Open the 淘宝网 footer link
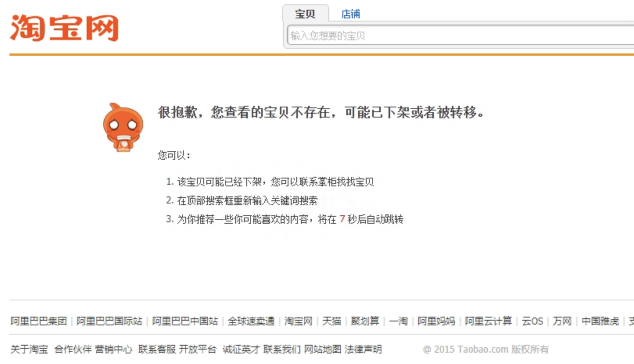 [298, 321]
